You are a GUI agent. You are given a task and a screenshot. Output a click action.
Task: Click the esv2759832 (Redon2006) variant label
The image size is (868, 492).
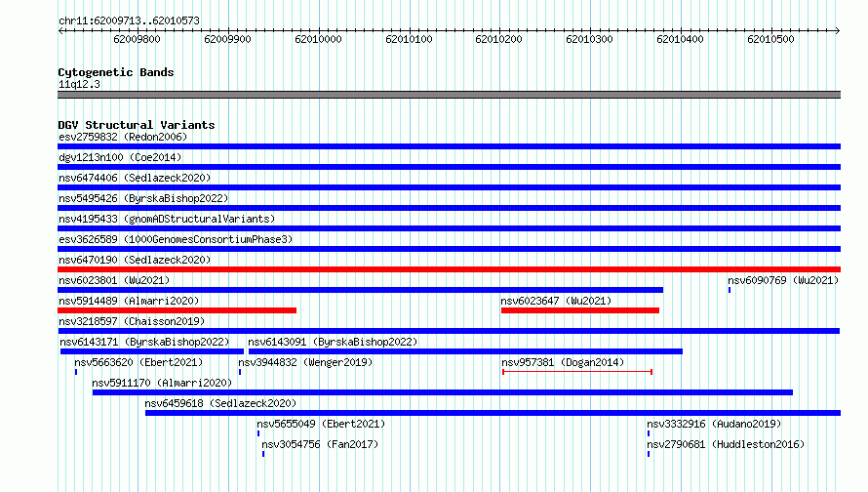pyautogui.click(x=123, y=137)
